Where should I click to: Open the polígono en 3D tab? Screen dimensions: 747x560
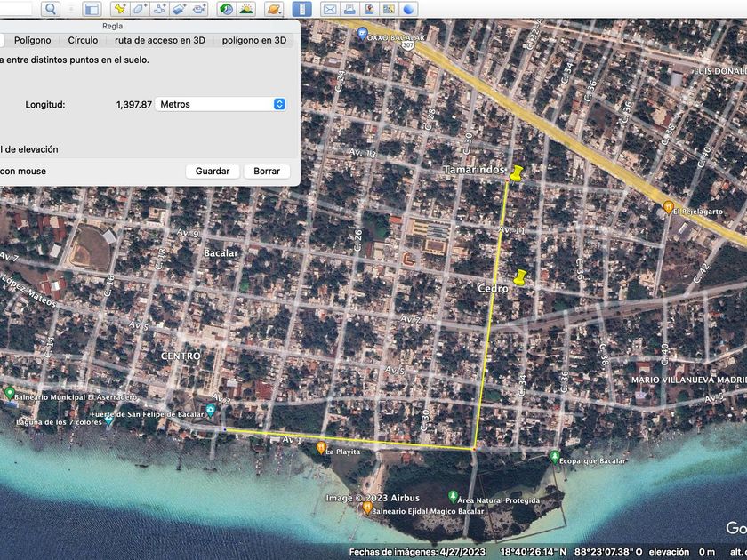coord(254,40)
